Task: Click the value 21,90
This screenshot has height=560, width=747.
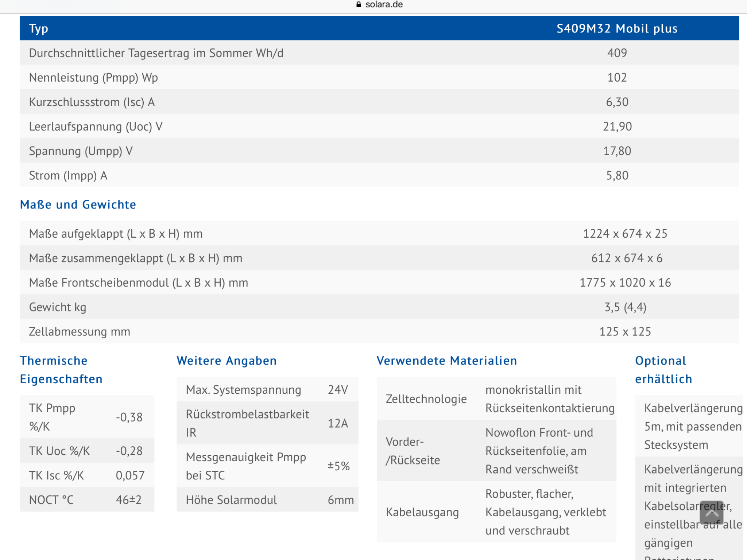Action: [x=617, y=127]
